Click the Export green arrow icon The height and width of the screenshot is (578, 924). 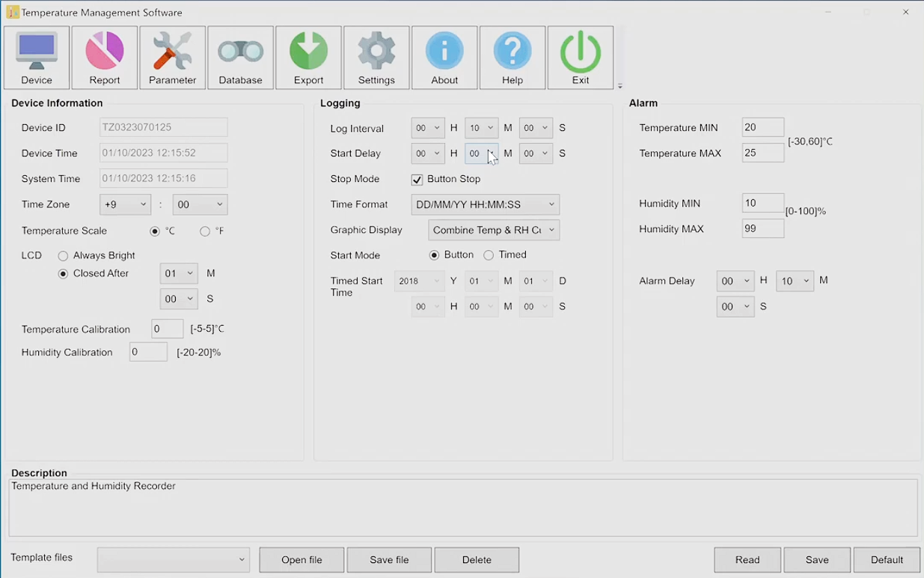tap(308, 58)
